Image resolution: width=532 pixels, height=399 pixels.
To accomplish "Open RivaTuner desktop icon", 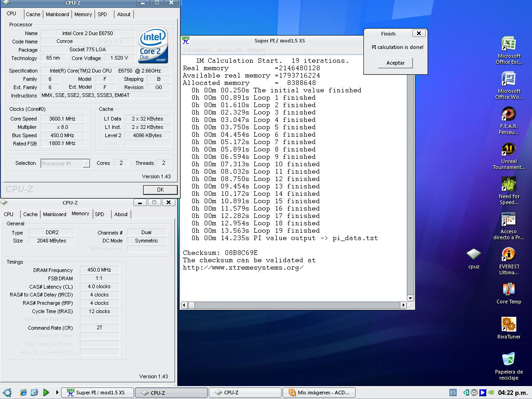I will click(x=508, y=328).
